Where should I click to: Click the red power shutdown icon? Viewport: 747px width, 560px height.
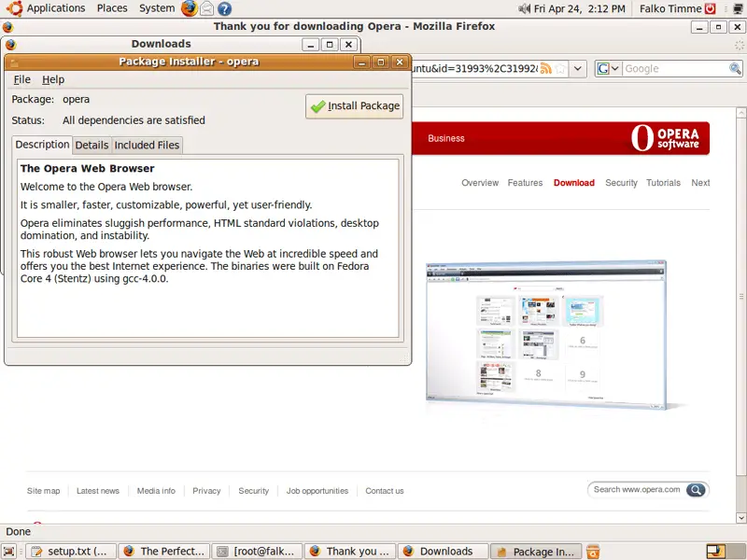pyautogui.click(x=710, y=8)
